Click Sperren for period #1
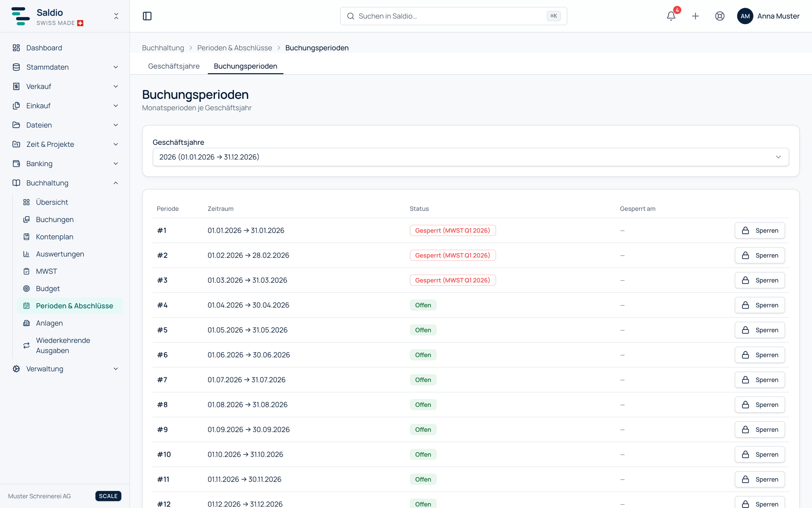812x508 pixels. 760,231
